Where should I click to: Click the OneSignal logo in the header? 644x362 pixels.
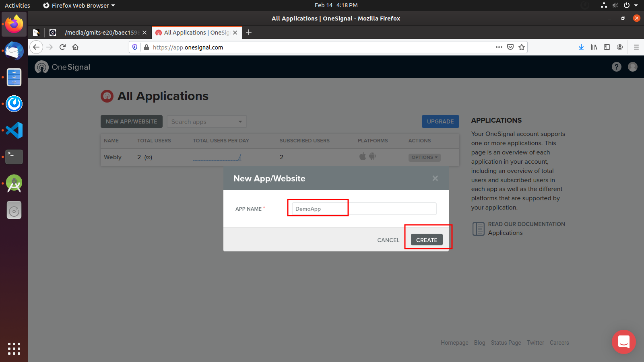coord(62,67)
